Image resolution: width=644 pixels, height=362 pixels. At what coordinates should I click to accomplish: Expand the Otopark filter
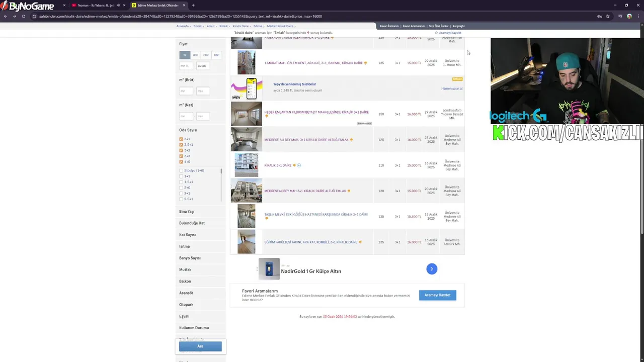[200, 304]
